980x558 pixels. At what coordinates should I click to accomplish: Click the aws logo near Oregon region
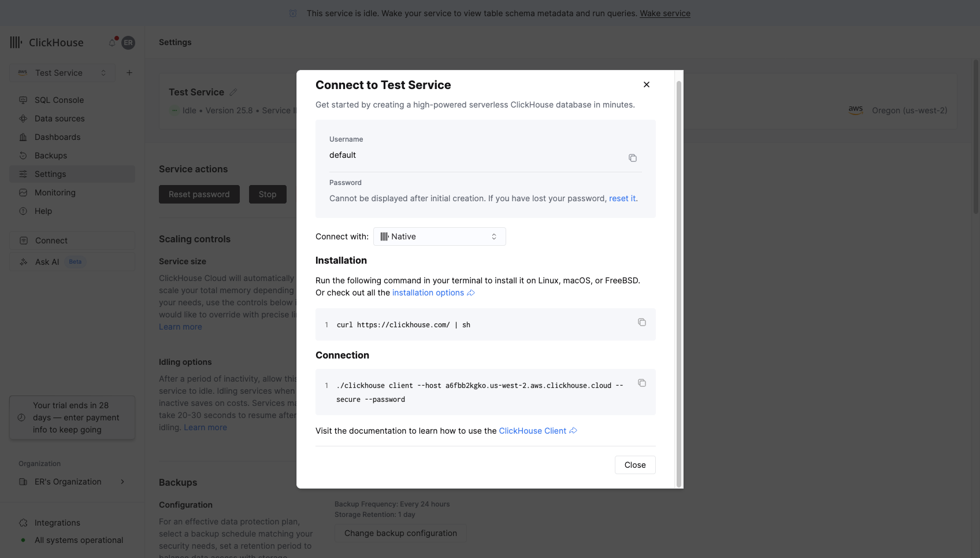(856, 110)
